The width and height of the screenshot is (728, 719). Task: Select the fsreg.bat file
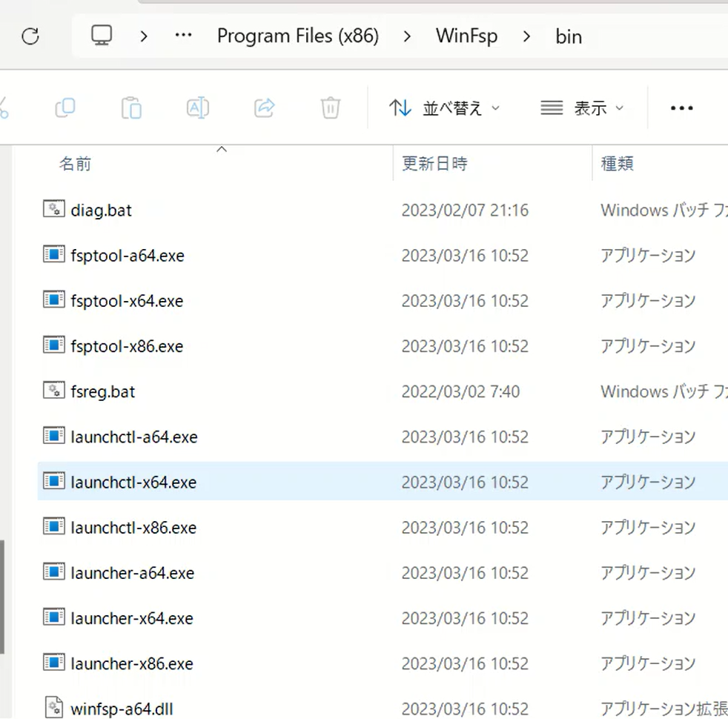pos(103,391)
